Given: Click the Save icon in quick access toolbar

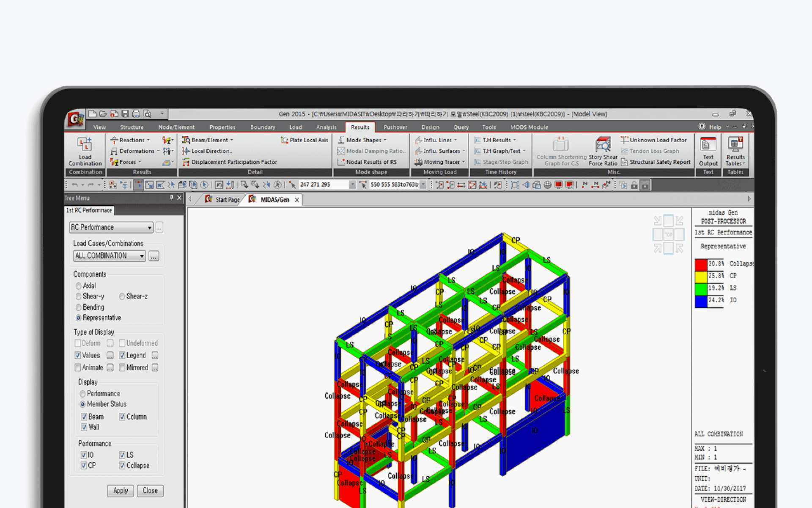Looking at the screenshot, I should click(x=125, y=113).
